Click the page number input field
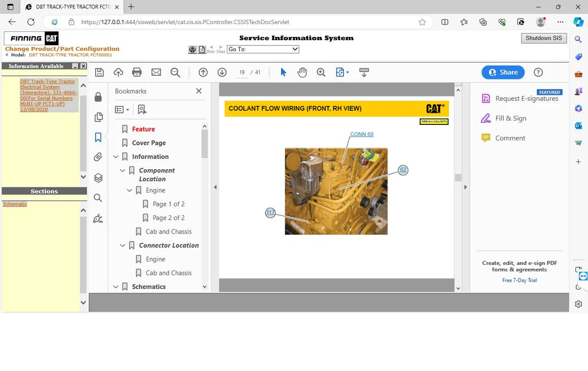 click(x=242, y=73)
